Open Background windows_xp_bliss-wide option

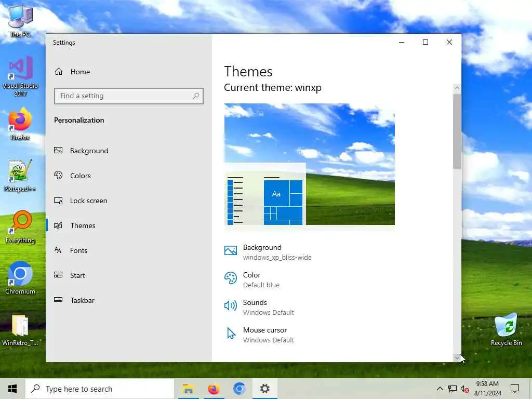[268, 252]
